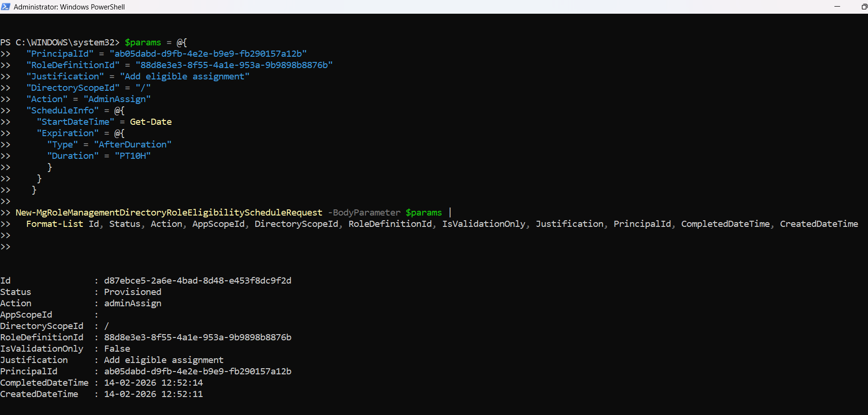Image resolution: width=868 pixels, height=415 pixels.
Task: Click the -BodyParameter argument
Action: 364,213
